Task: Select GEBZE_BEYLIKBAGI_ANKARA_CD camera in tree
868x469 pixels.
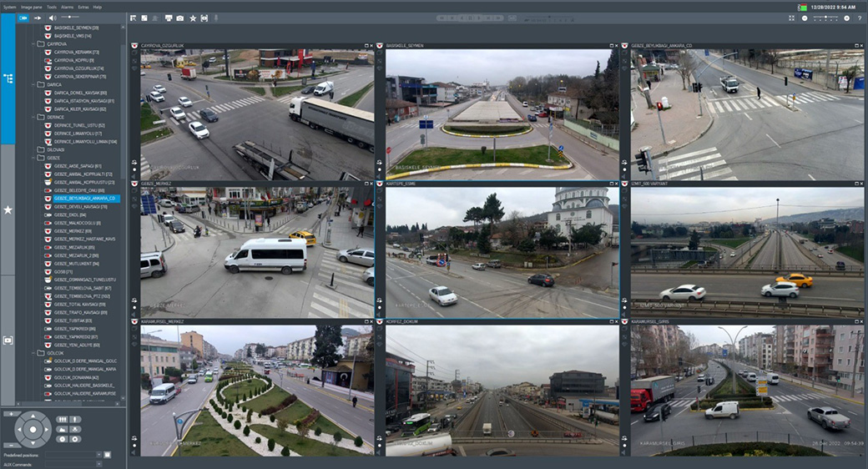Action: click(84, 199)
